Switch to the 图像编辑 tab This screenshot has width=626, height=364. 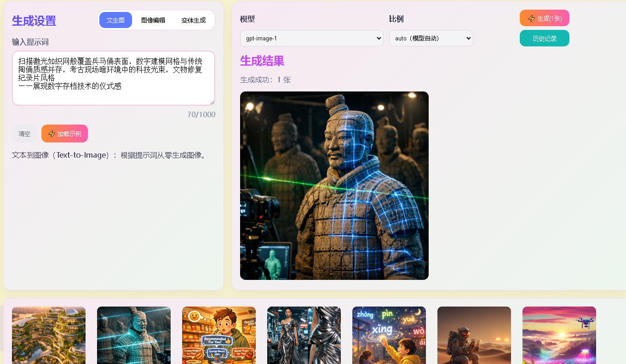click(153, 20)
